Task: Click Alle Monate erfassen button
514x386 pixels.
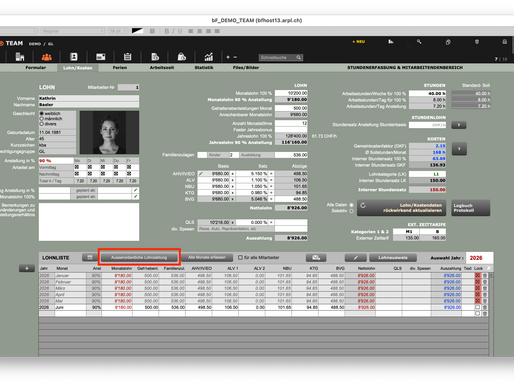Action: 207,257
